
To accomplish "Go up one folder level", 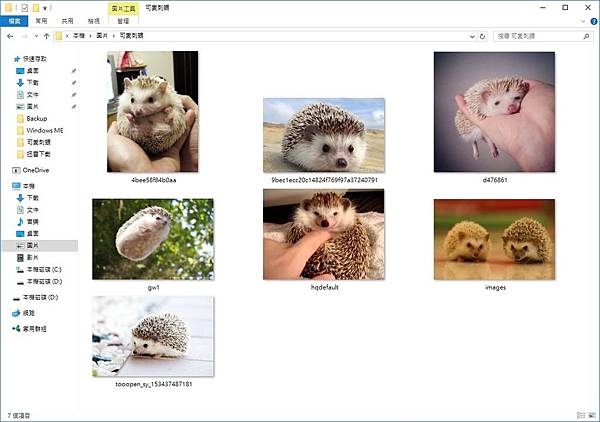I will pyautogui.click(x=46, y=36).
